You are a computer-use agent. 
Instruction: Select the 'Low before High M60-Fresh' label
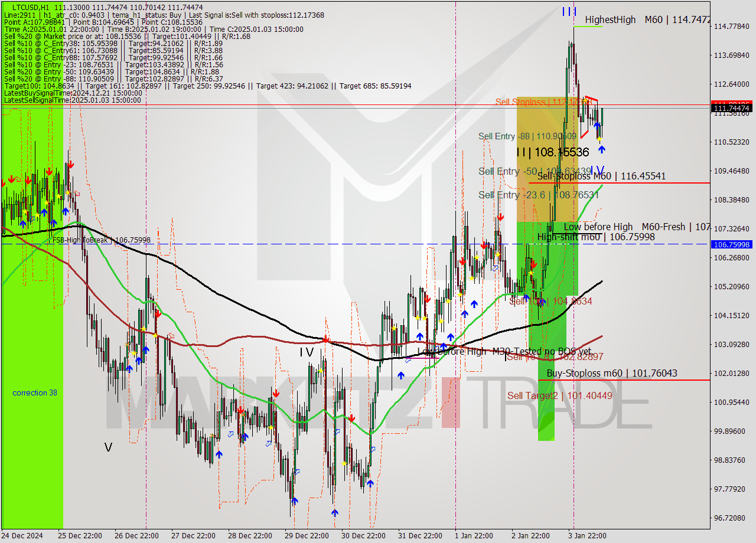coord(637,227)
